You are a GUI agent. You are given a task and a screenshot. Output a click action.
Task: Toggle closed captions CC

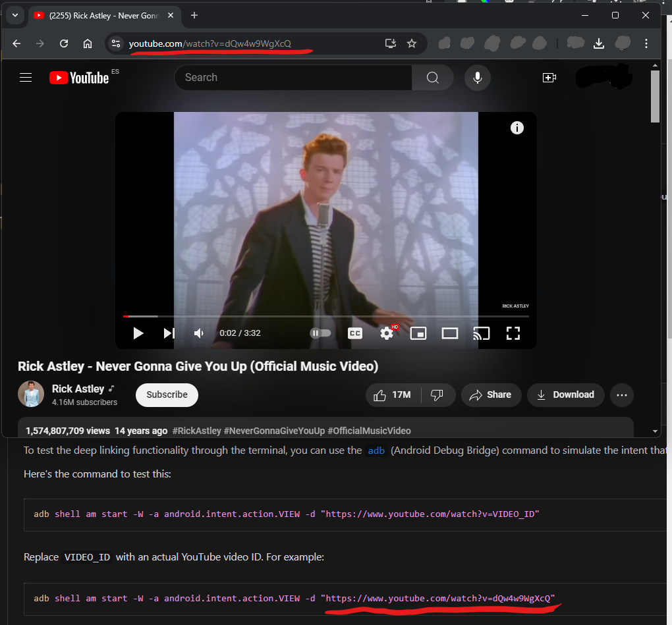point(355,333)
